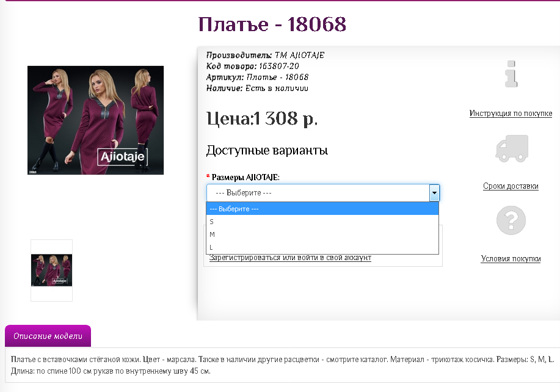The image size is (560, 392).
Task: Click the question mark icon
Action: coord(511,220)
